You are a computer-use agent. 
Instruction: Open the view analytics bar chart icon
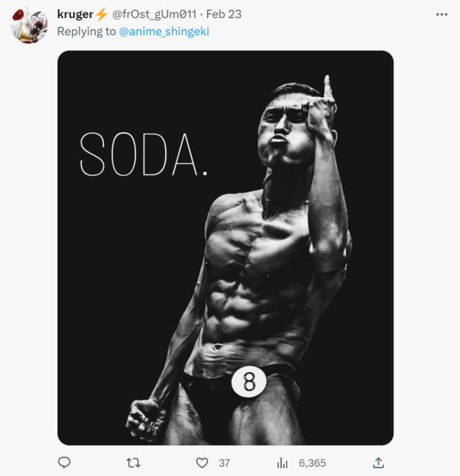pyautogui.click(x=282, y=463)
